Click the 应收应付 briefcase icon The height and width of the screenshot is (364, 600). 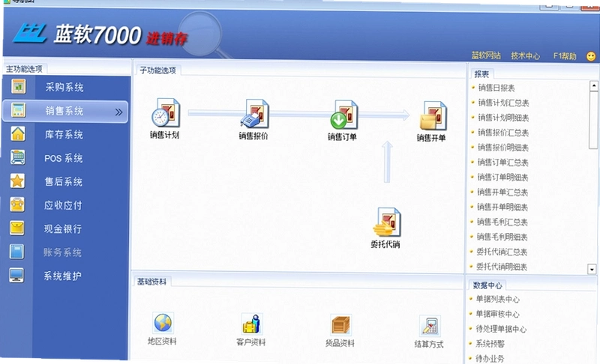tap(17, 204)
